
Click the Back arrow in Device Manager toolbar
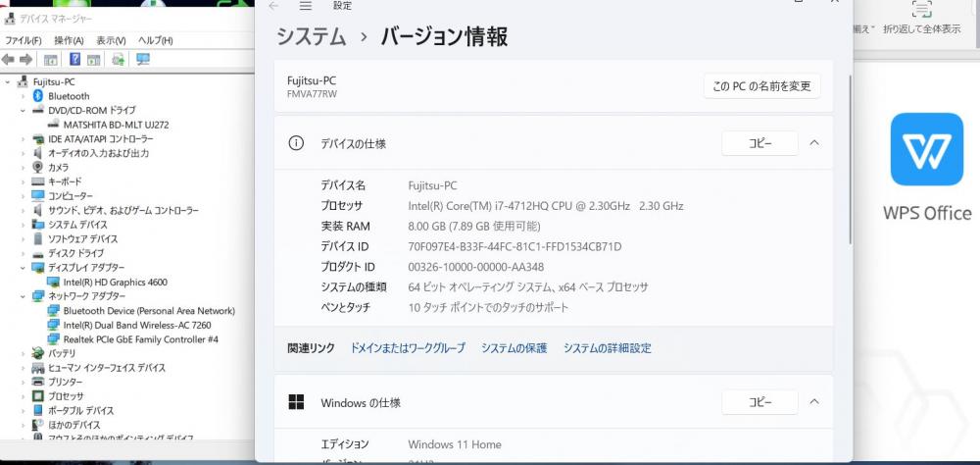pos(8,60)
